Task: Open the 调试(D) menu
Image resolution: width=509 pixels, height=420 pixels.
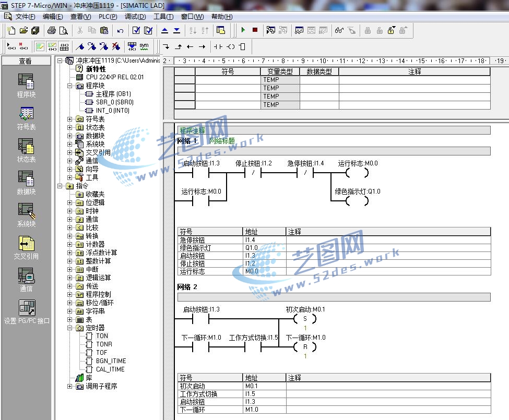Action: click(x=135, y=17)
